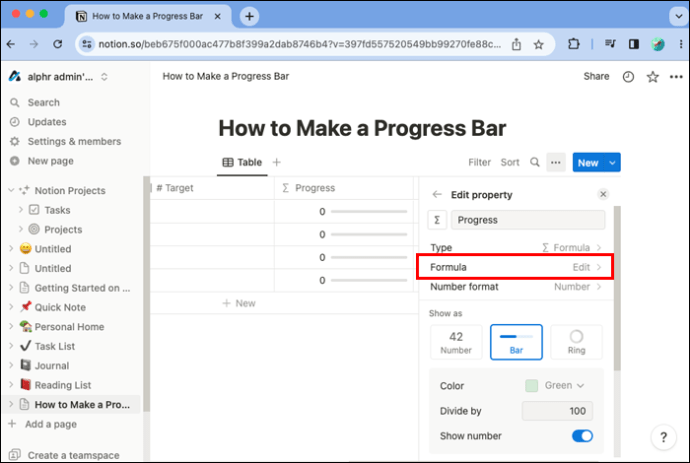Open the New button dropdown arrow
690x463 pixels.
tap(612, 163)
